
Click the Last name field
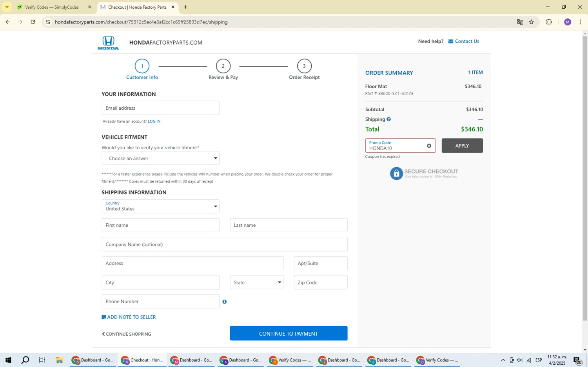tap(289, 225)
